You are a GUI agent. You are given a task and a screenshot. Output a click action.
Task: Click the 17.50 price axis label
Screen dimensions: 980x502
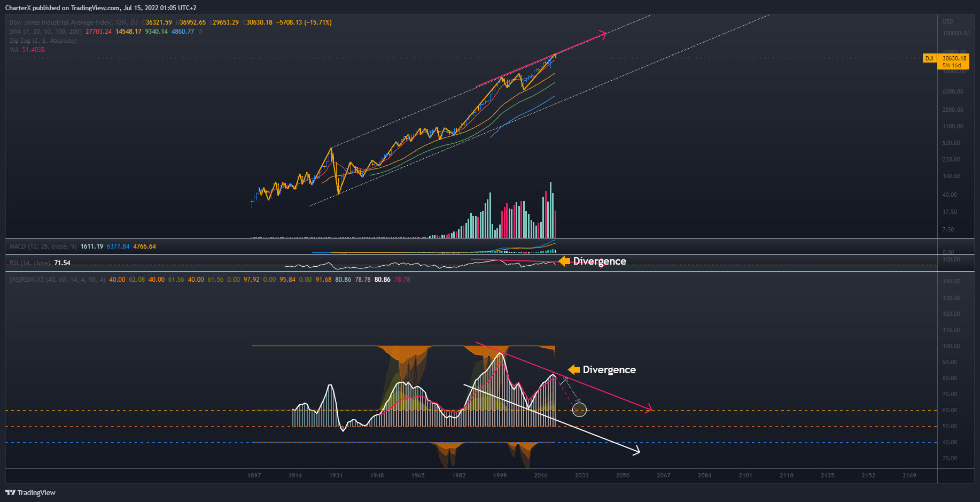click(x=950, y=212)
